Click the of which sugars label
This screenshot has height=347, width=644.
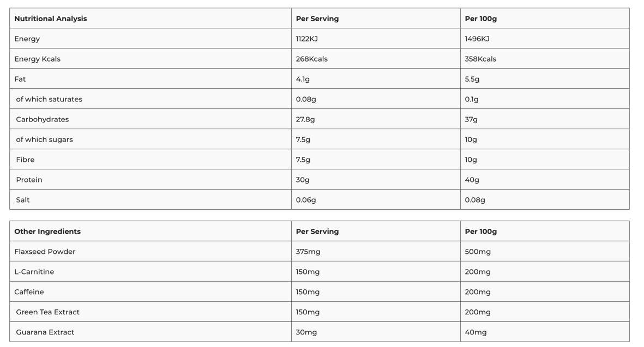click(x=44, y=139)
